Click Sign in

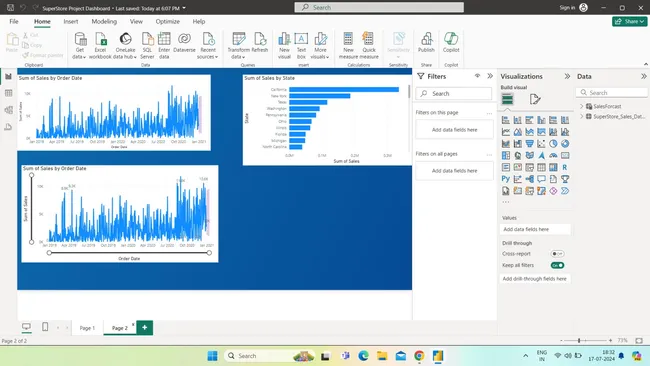coord(573,7)
